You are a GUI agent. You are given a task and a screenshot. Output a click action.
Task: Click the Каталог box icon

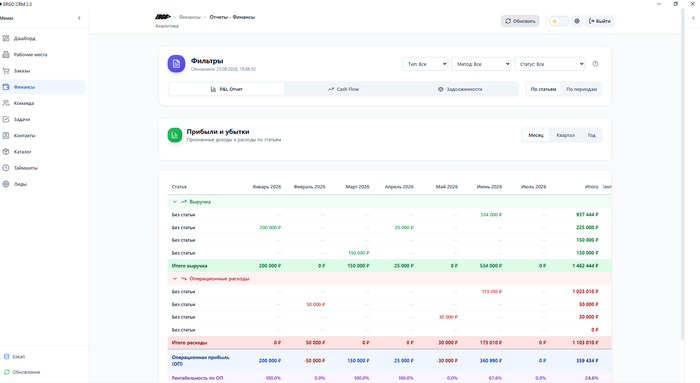[x=6, y=152]
